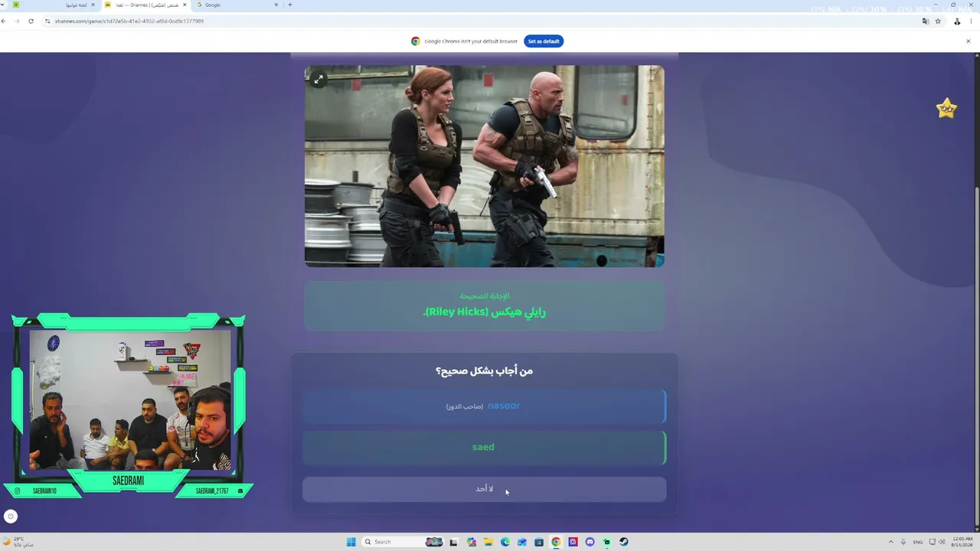Open the Chrome three-dot menu

(x=971, y=21)
